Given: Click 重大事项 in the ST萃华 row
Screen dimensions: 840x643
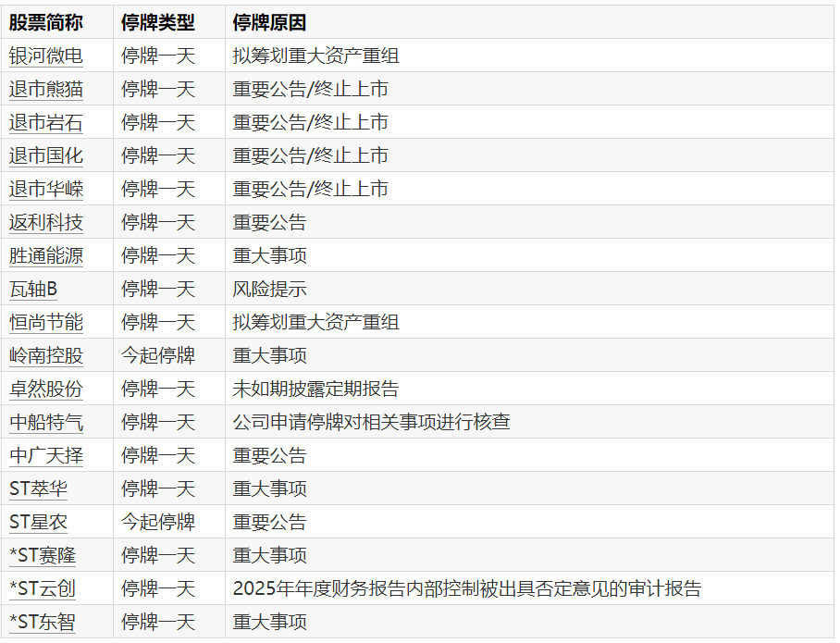Looking at the screenshot, I should (x=269, y=488).
